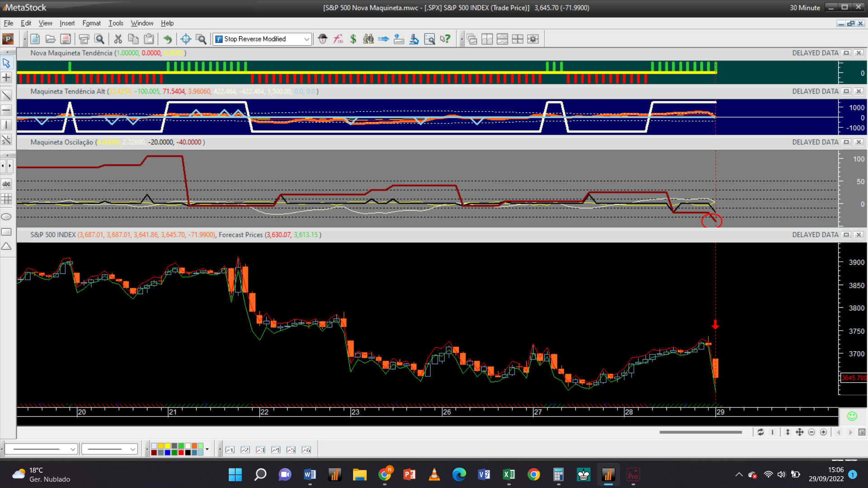Maximize the Maquineta Oscilação pane
The width and height of the screenshot is (868, 488).
click(x=846, y=142)
